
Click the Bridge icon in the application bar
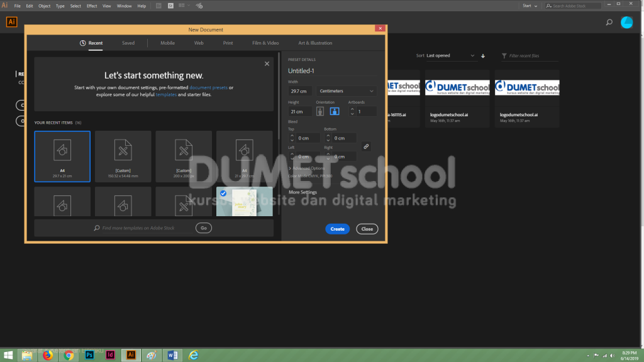158,6
